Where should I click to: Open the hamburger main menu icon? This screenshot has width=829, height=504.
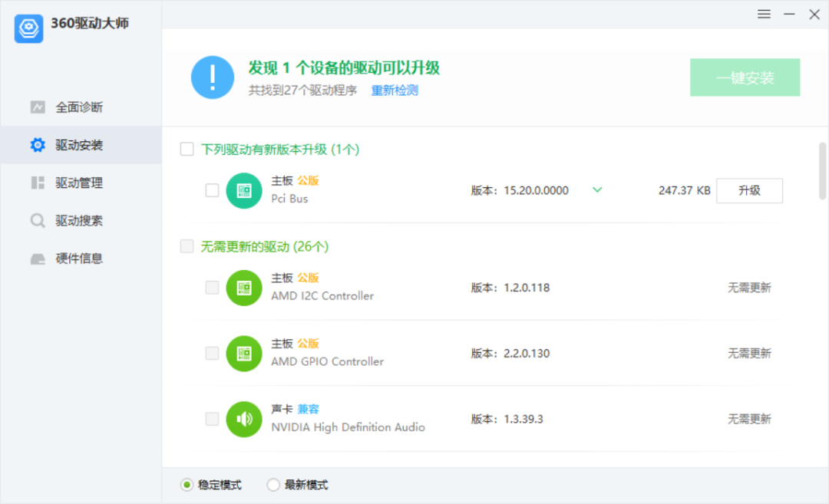click(764, 15)
